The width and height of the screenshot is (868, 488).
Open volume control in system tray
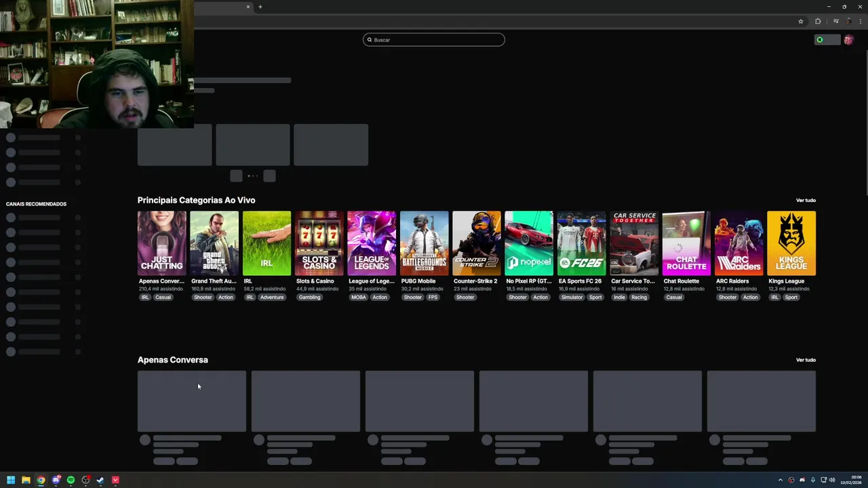click(832, 481)
